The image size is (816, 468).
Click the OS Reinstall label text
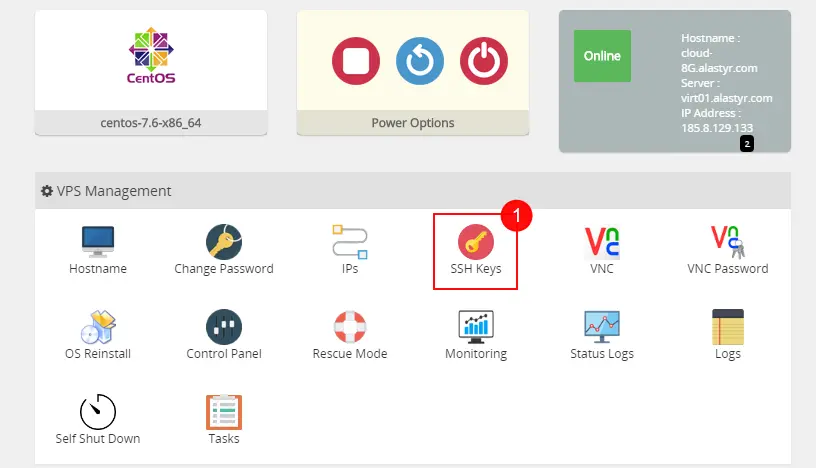(98, 353)
